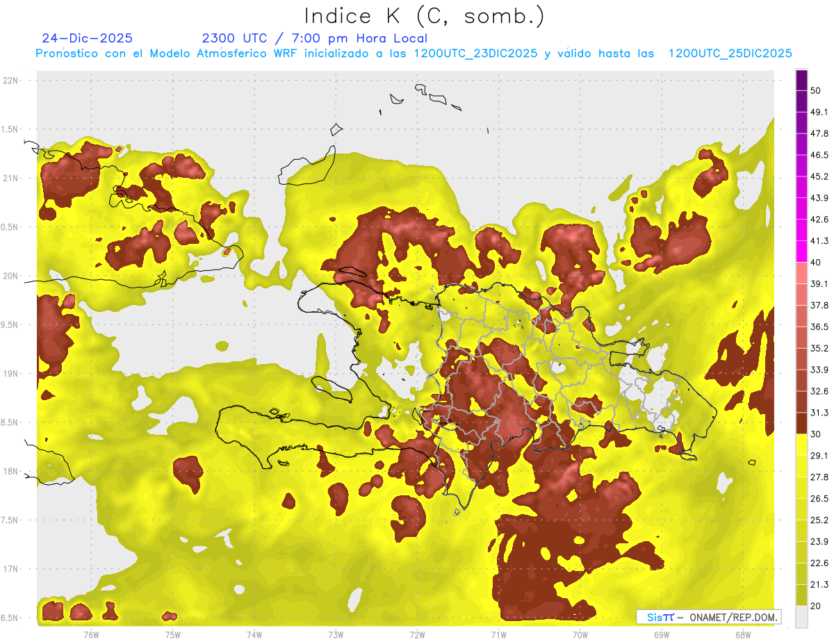Click colorbar value '41.3'

pyautogui.click(x=819, y=241)
